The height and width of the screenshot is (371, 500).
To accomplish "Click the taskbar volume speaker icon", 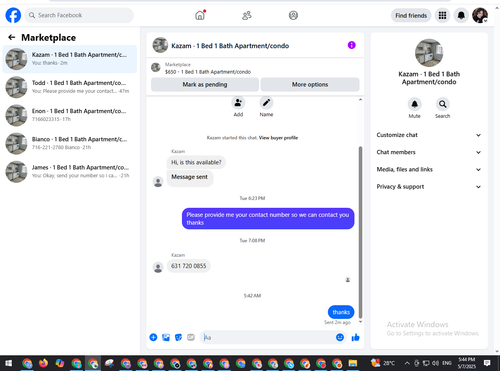I will [435, 363].
